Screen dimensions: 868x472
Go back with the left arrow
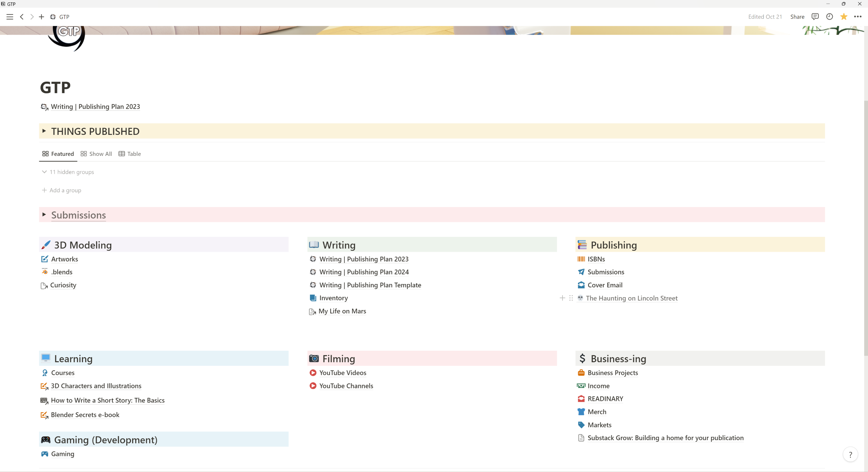pyautogui.click(x=22, y=17)
